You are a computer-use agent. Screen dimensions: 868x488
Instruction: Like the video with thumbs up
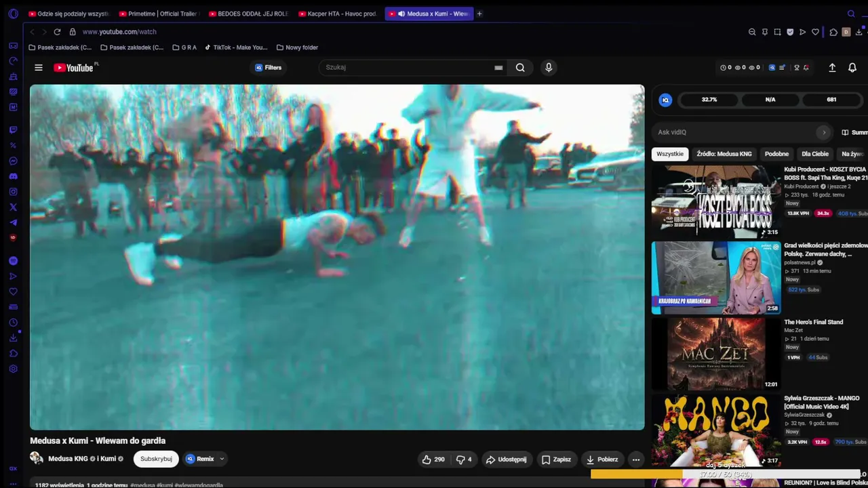point(433,460)
